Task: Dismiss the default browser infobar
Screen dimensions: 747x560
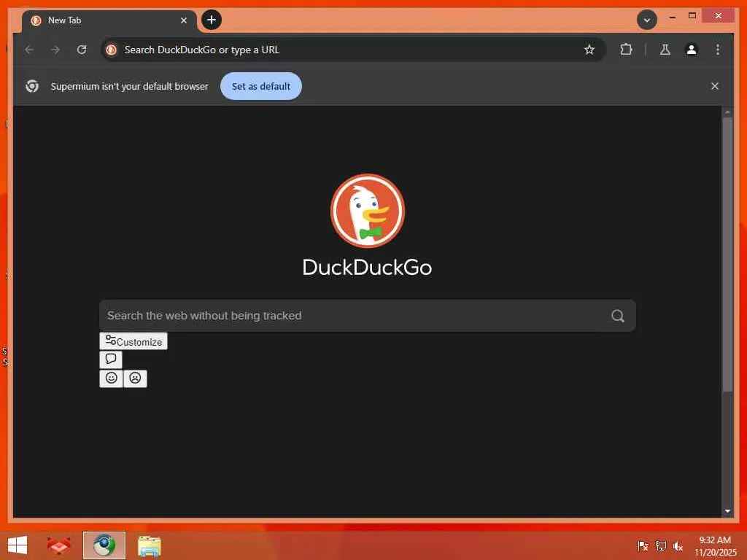Action: click(x=715, y=86)
